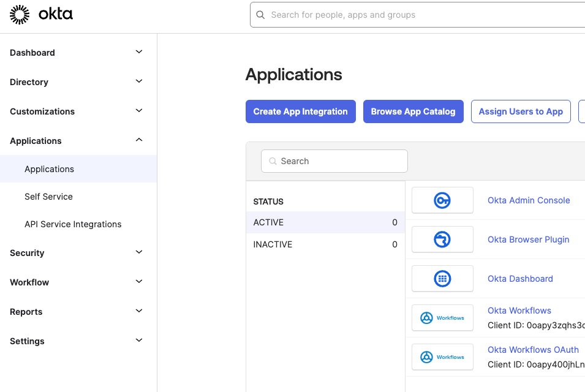This screenshot has height=392, width=585.
Task: Expand the Security menu chevron
Action: (x=139, y=252)
